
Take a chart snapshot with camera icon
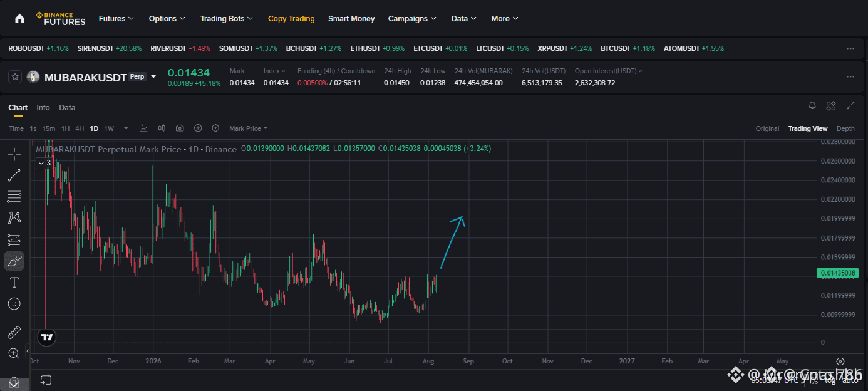coord(180,128)
